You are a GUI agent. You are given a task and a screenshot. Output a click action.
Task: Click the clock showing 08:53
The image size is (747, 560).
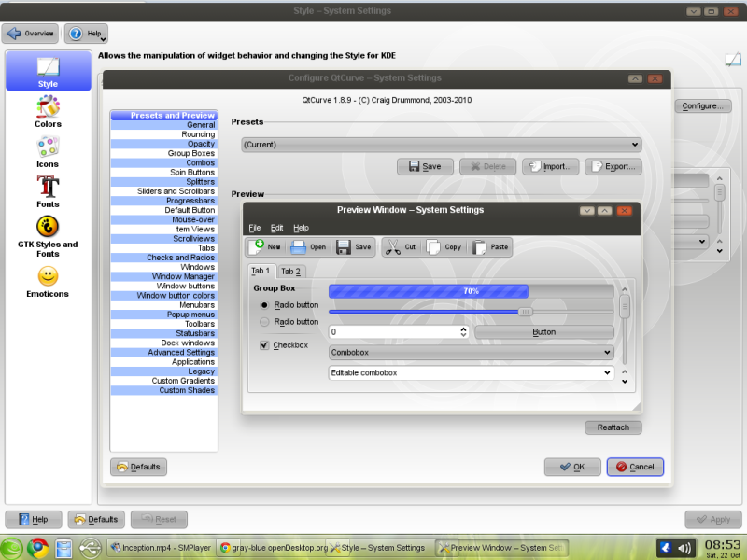(722, 545)
